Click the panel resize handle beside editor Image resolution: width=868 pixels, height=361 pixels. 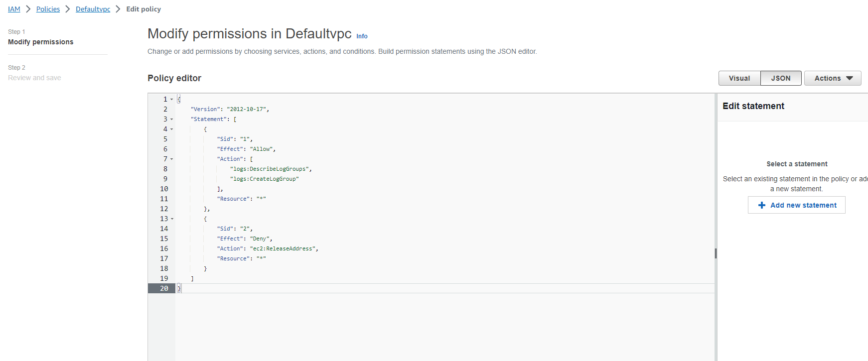pos(716,253)
